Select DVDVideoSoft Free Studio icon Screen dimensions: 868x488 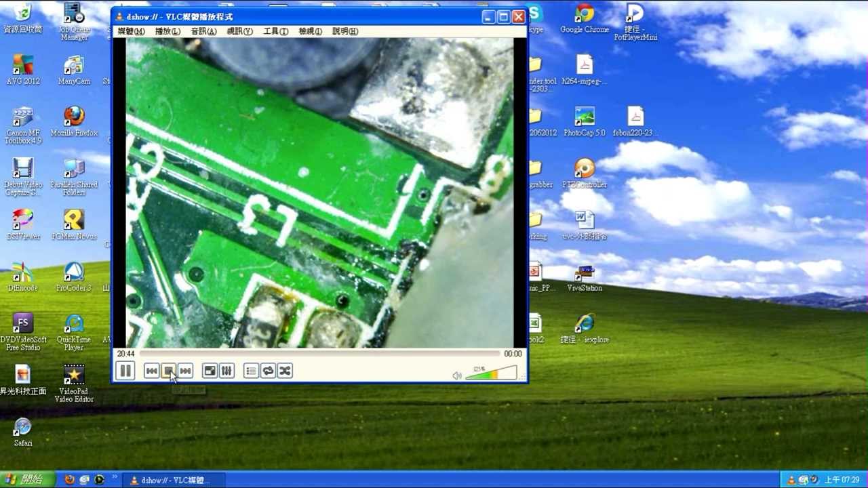point(23,333)
